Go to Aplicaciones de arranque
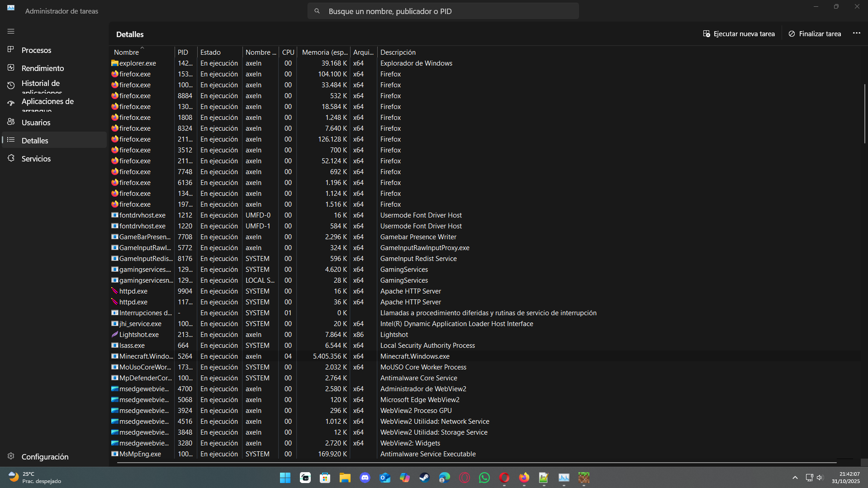The image size is (868, 488). [x=47, y=104]
